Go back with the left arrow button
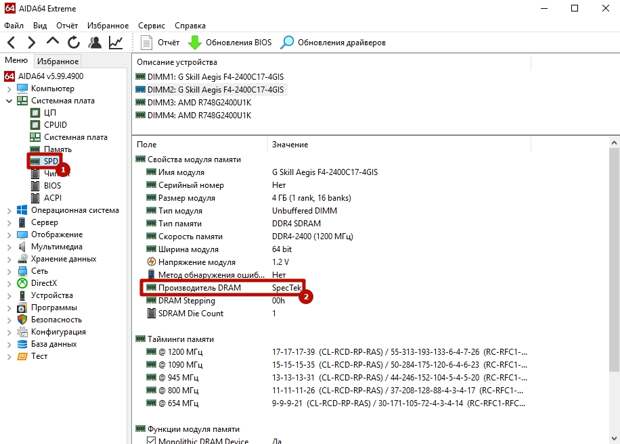Screen dimensions: 620x444 click(x=11, y=42)
